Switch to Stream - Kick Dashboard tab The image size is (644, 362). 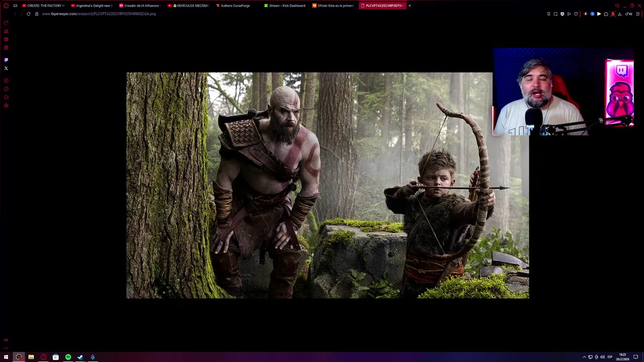pos(285,6)
